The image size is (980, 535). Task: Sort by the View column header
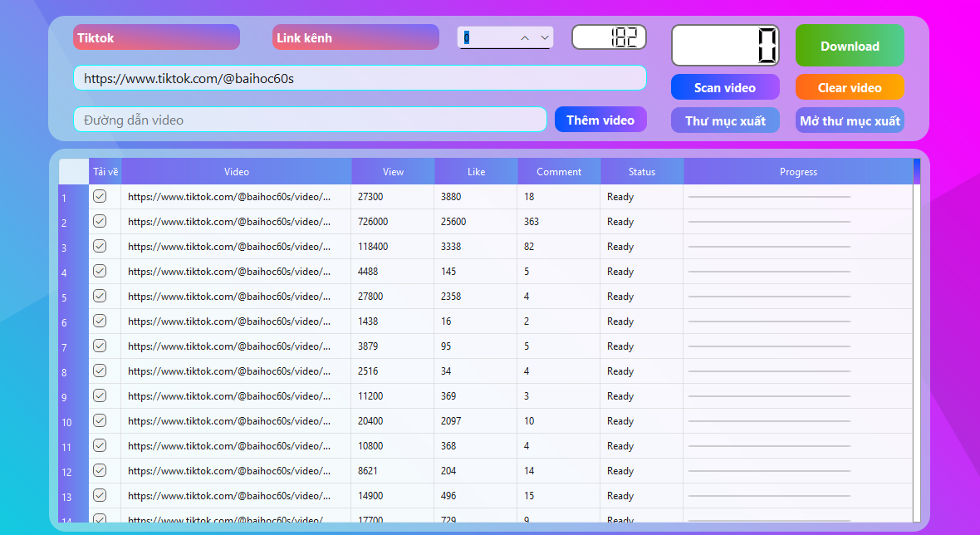(393, 171)
